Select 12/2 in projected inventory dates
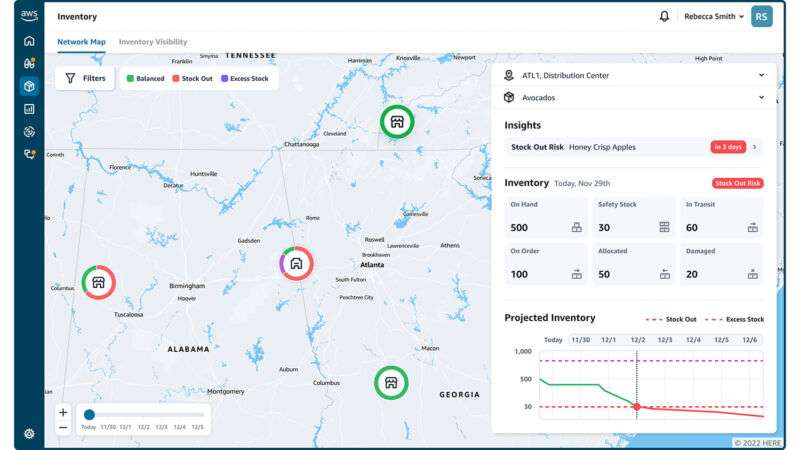 (637, 340)
